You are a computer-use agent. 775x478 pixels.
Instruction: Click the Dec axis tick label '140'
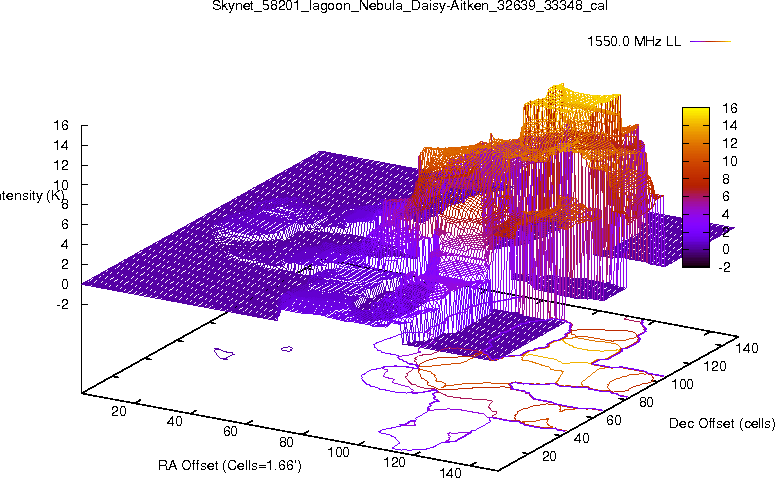(x=747, y=348)
